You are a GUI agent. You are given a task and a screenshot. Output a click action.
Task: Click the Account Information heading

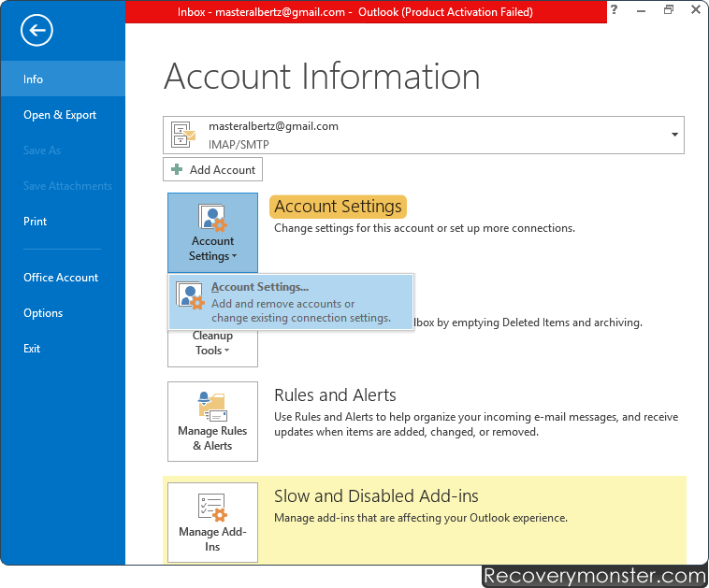(322, 77)
